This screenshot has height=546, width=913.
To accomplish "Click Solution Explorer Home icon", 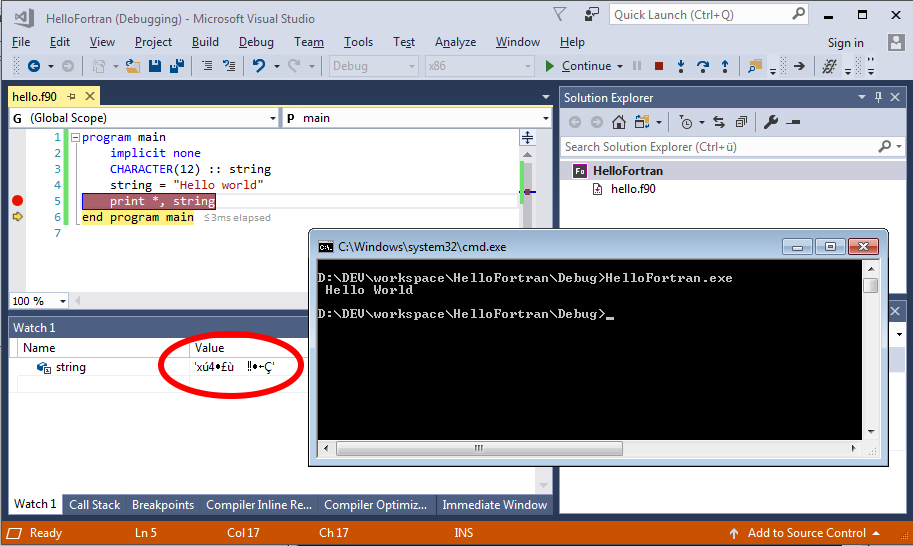I will click(619, 122).
